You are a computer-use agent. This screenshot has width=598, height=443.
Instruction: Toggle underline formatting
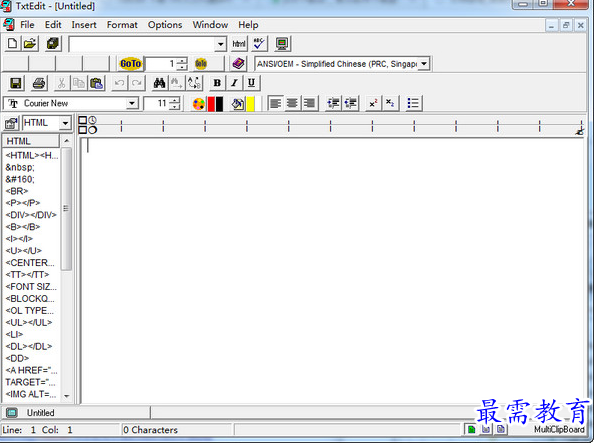click(x=251, y=83)
